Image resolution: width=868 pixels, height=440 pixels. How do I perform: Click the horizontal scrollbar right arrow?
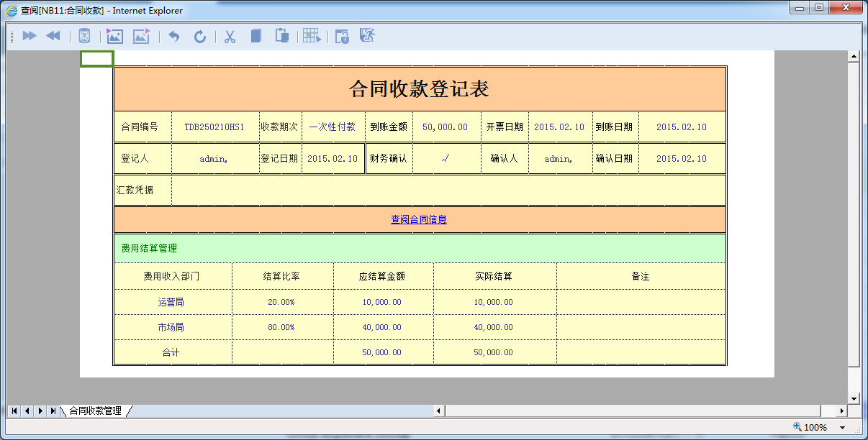coord(842,411)
